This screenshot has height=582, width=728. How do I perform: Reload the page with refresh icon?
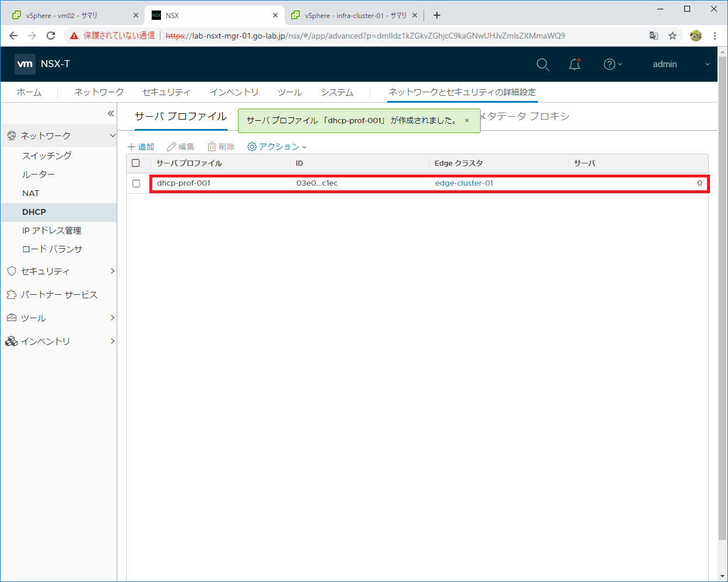pyautogui.click(x=51, y=36)
